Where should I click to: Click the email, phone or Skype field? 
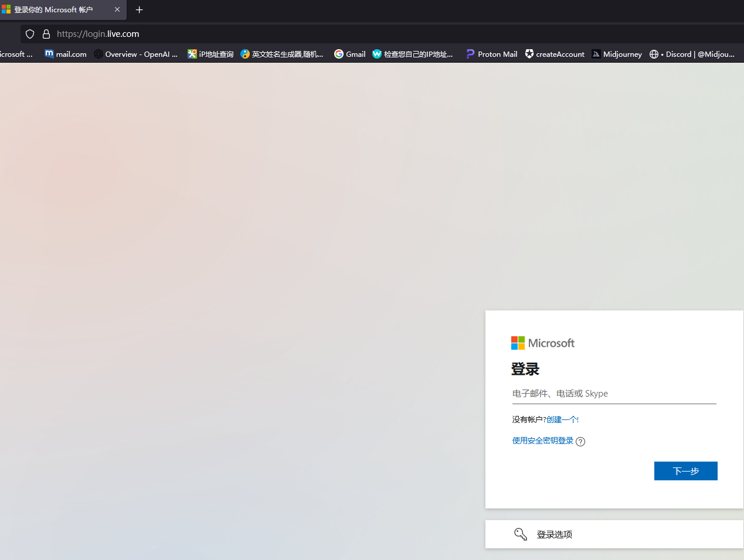tap(614, 394)
